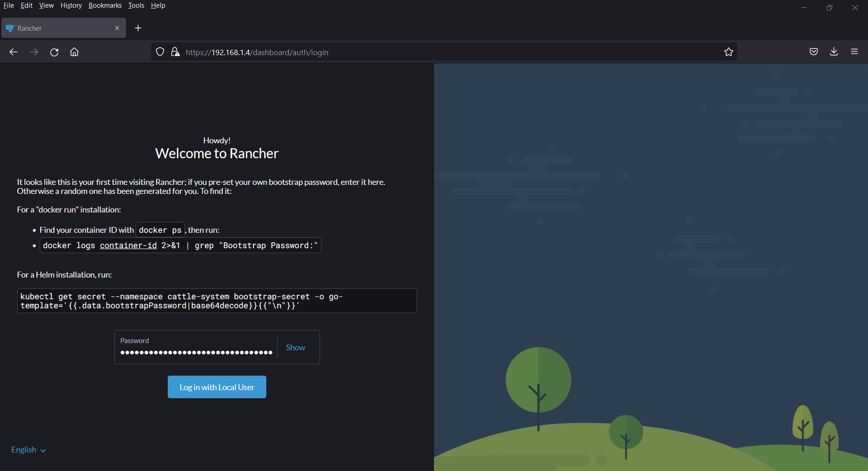Viewport: 868px width, 471px height.
Task: Click the docker ps code snippet
Action: coord(160,230)
